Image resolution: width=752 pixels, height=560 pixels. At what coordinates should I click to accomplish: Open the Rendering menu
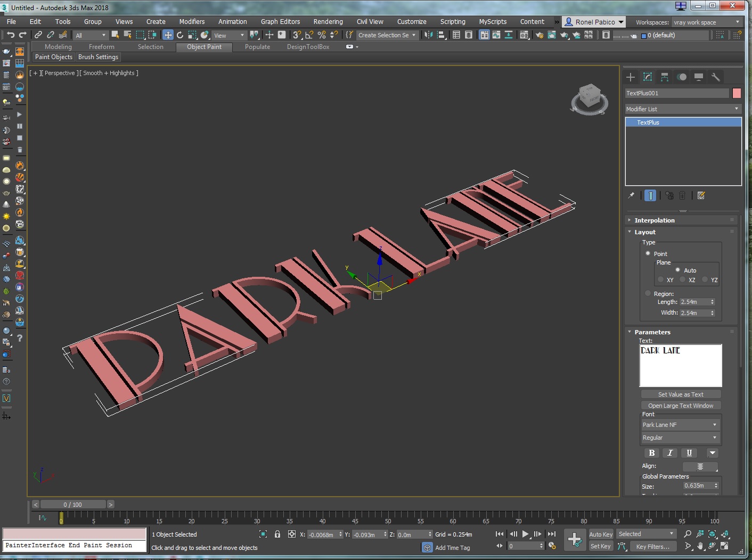328,22
